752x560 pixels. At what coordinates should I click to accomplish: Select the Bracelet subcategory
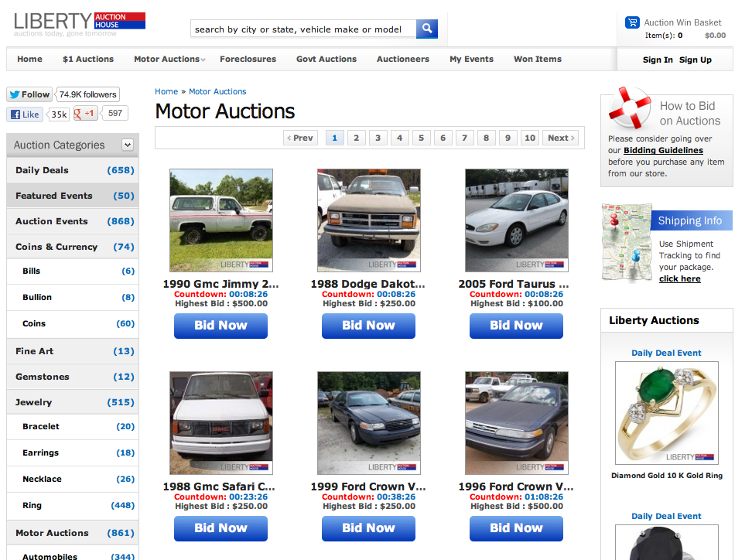click(73, 426)
